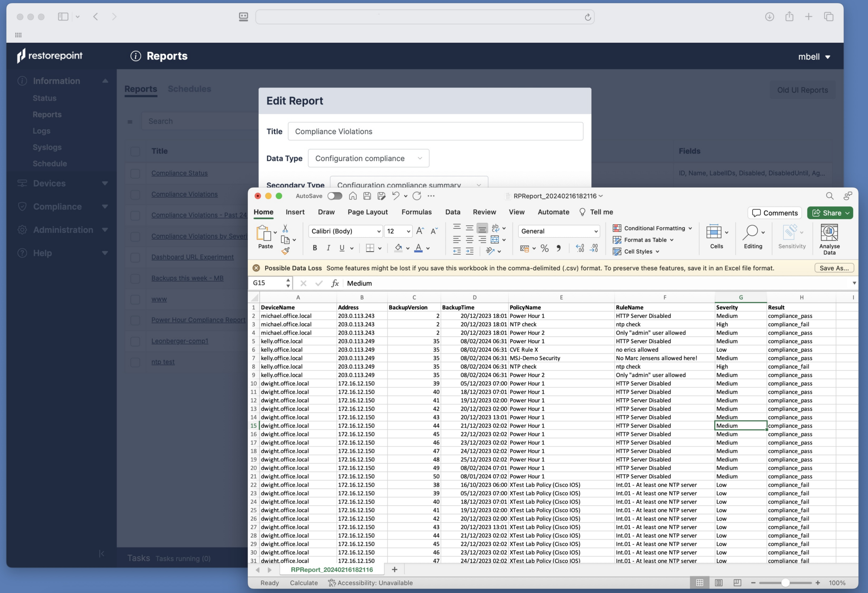The image size is (868, 593).
Task: Click the Format Painter brush icon
Action: coord(285,251)
